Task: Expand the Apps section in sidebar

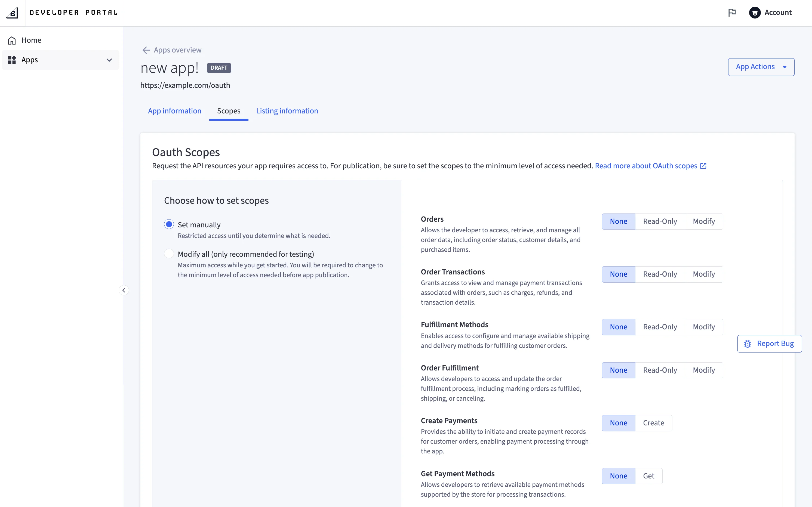Action: point(109,60)
